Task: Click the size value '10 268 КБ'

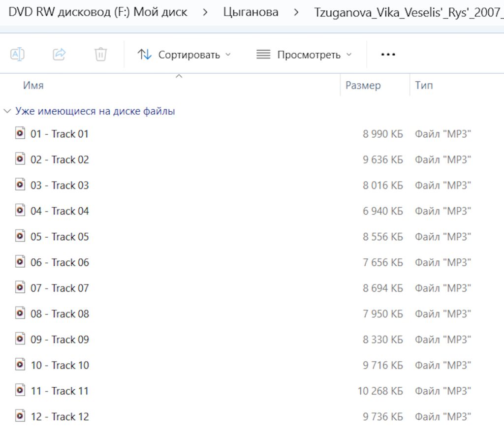Action: (x=380, y=391)
